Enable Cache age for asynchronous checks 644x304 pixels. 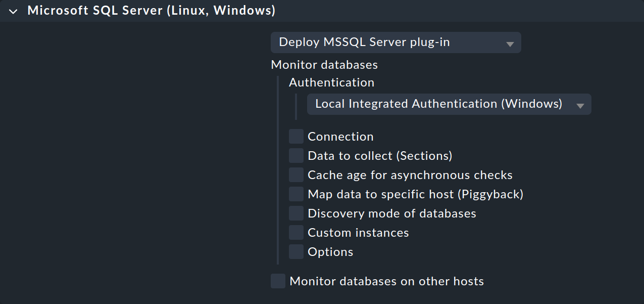296,175
